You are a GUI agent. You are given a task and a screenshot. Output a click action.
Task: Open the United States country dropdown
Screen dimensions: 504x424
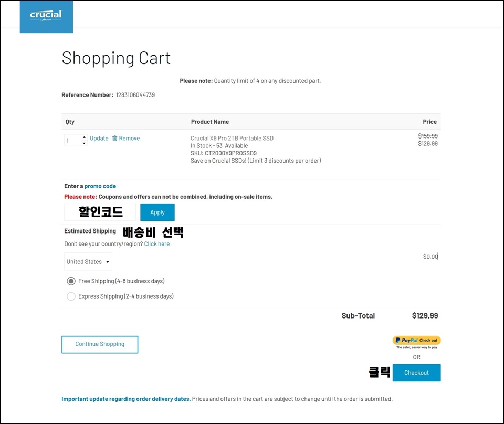pos(88,261)
